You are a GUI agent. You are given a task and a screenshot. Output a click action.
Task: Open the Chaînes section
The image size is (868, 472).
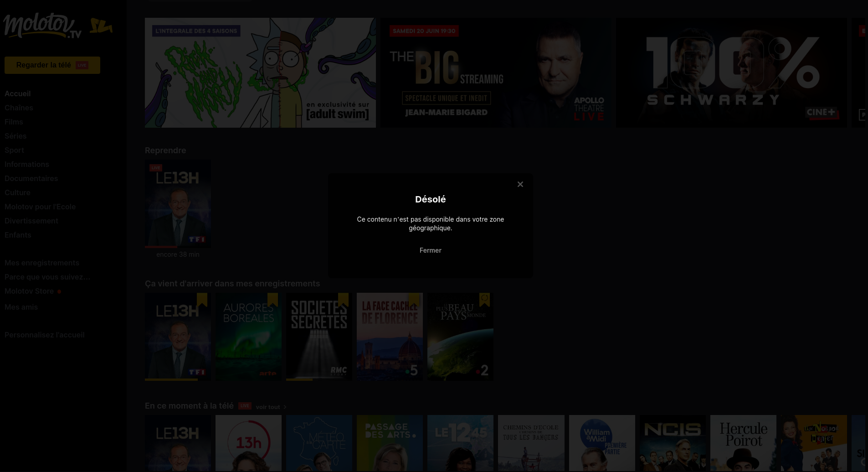pos(19,108)
